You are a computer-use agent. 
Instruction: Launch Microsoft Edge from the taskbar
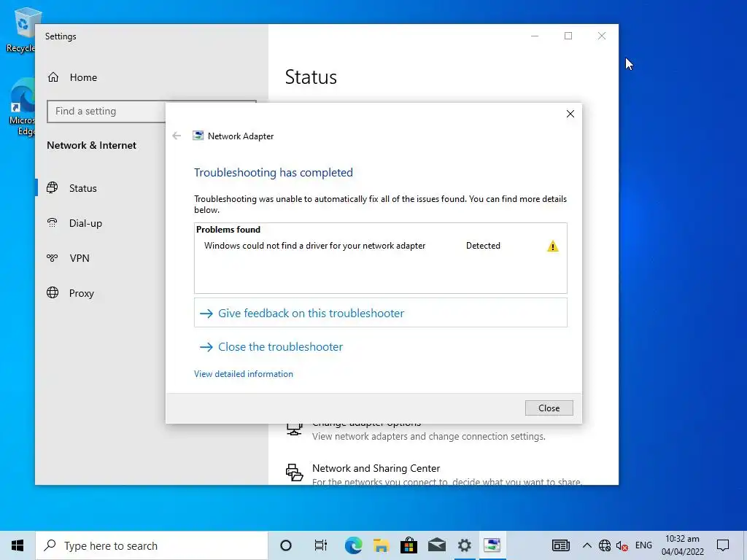point(353,545)
